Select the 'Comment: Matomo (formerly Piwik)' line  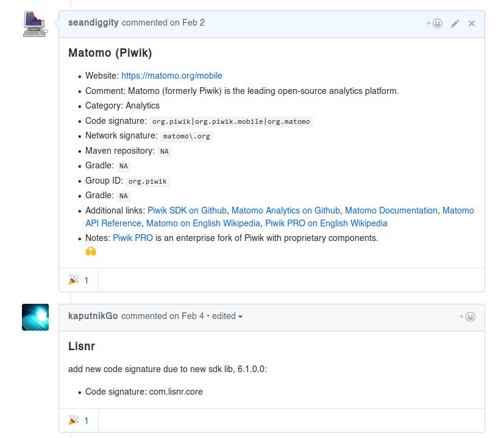(242, 91)
